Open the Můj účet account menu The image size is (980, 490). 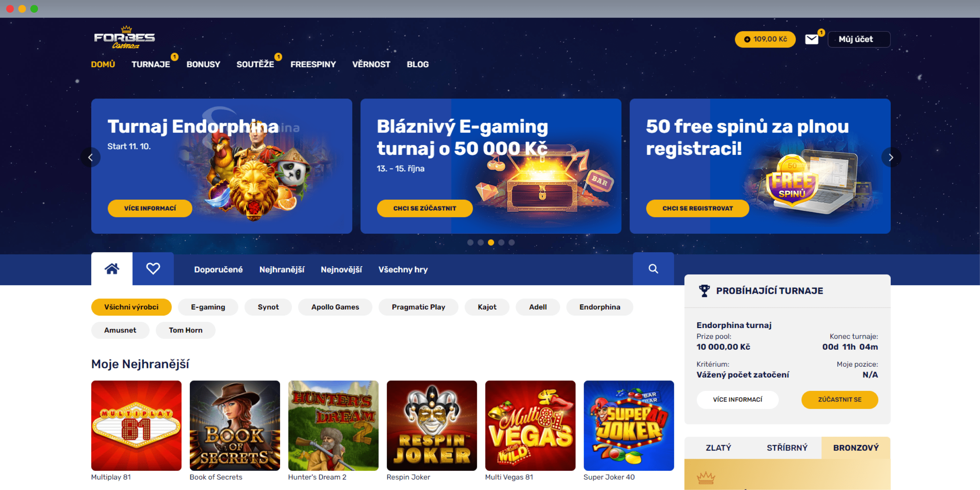point(859,39)
